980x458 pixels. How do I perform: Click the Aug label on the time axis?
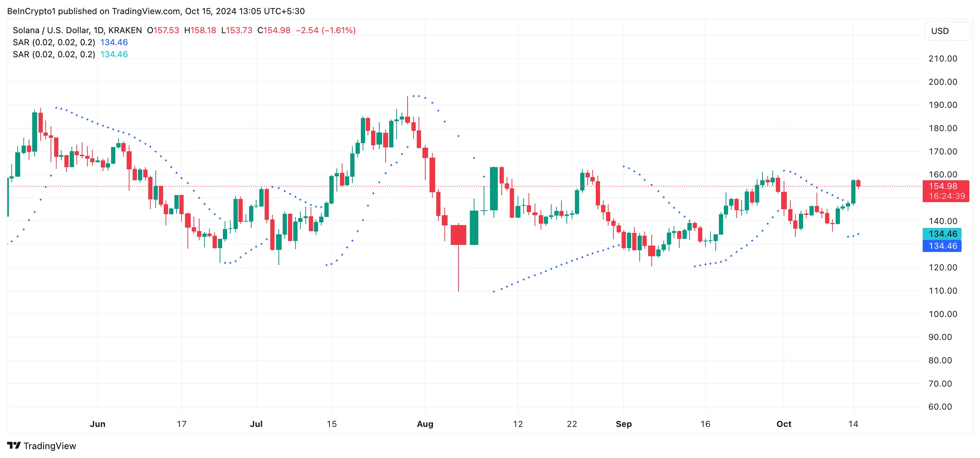point(425,424)
